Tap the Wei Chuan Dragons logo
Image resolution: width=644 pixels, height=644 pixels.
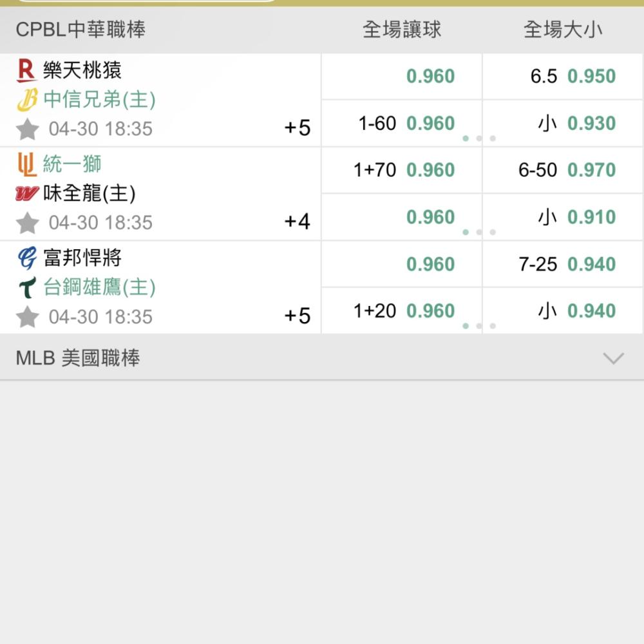27,193
